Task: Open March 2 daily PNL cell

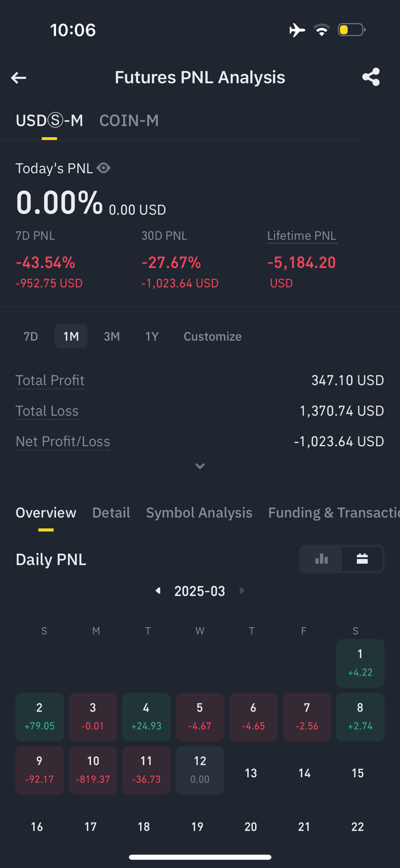Action: 40,717
